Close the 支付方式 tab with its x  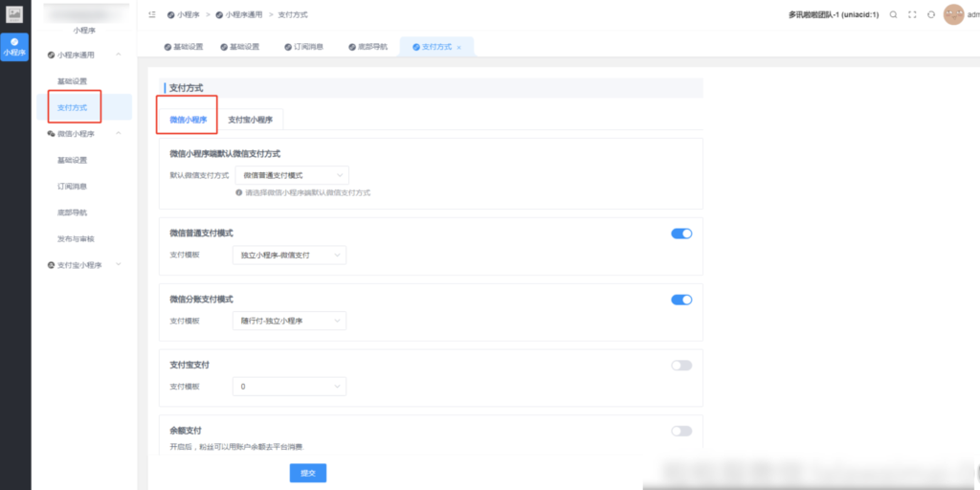(458, 48)
